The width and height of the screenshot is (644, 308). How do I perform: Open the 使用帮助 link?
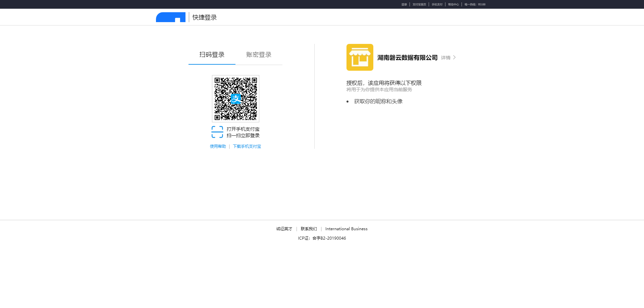(x=218, y=146)
